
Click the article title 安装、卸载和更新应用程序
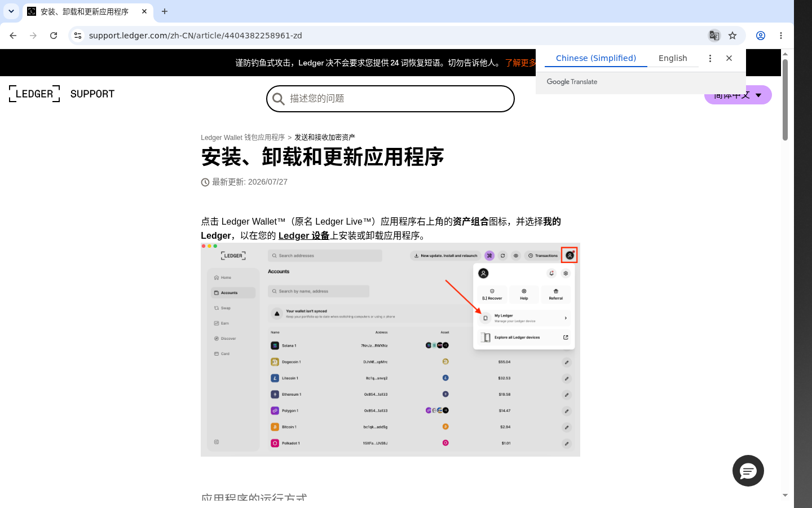point(323,157)
